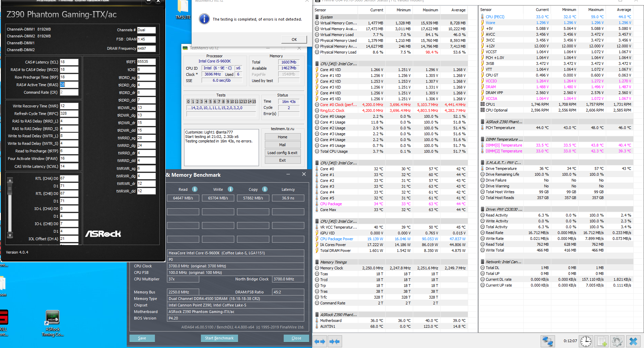Click the TestMem5 log text box
Screen dimensions: 644x348
coord(222,148)
